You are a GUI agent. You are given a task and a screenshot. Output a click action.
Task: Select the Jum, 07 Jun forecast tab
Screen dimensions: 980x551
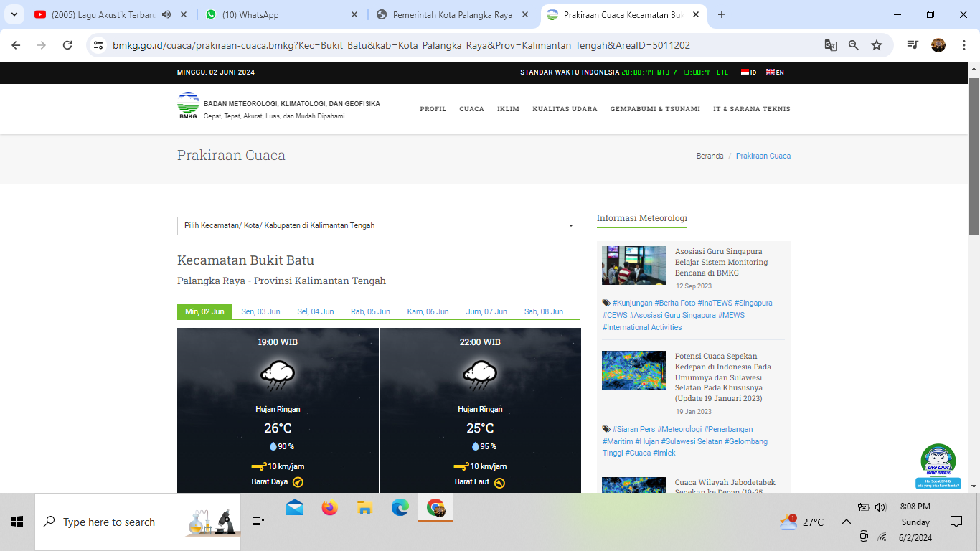[486, 311]
